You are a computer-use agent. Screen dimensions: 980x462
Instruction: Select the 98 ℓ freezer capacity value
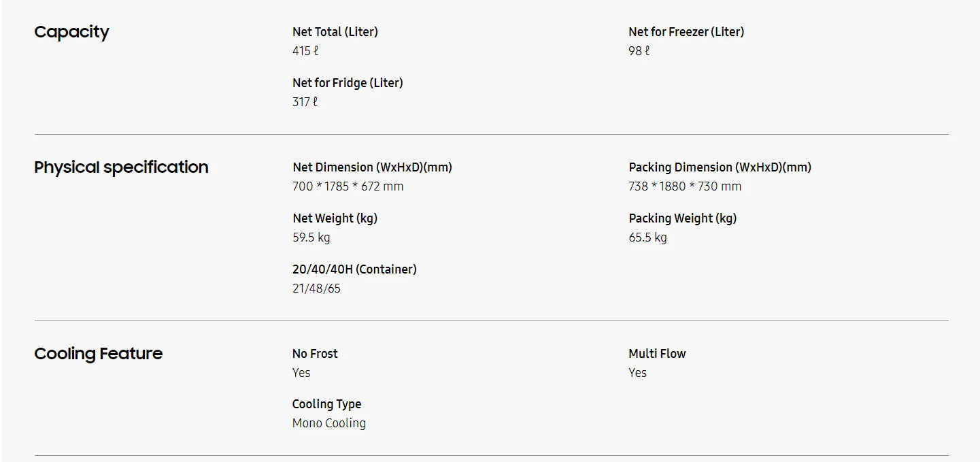tap(639, 51)
